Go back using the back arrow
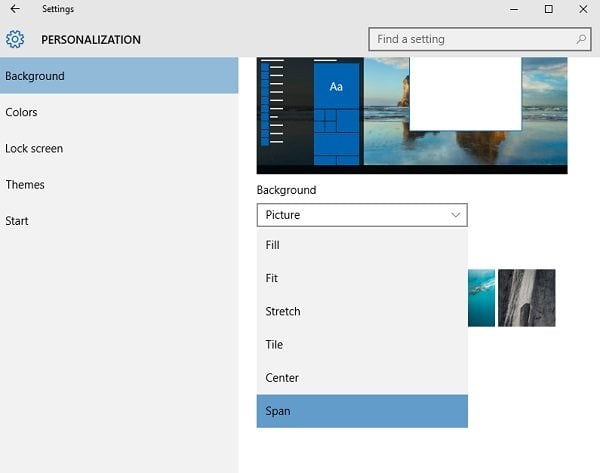The image size is (600, 473). 15,9
